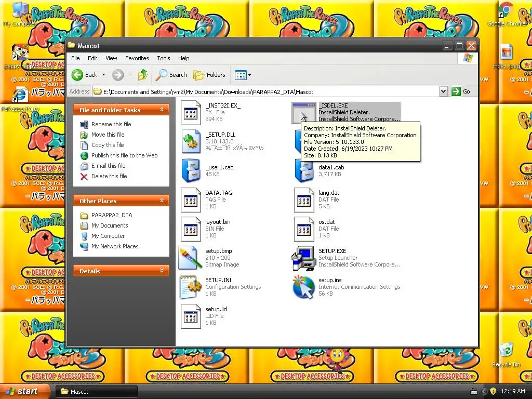Screen dimensions: 532x399
Task: Open the Back history dropdown arrow
Action: click(103, 75)
